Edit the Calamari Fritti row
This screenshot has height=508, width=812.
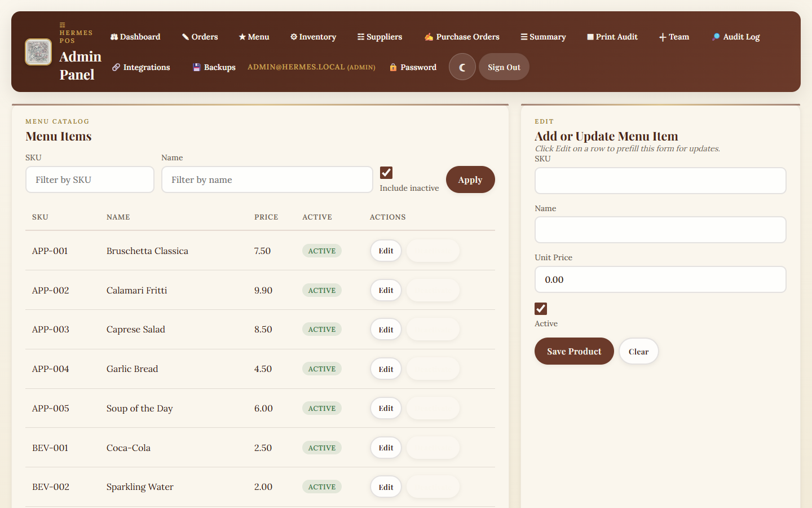pyautogui.click(x=386, y=290)
